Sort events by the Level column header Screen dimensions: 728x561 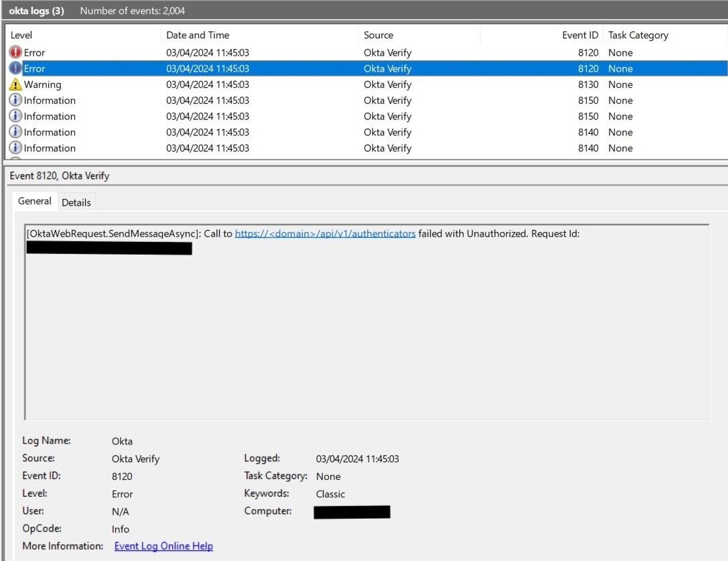(21, 36)
